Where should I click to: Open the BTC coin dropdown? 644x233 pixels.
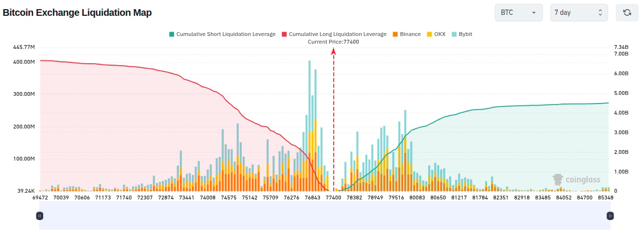pos(519,12)
